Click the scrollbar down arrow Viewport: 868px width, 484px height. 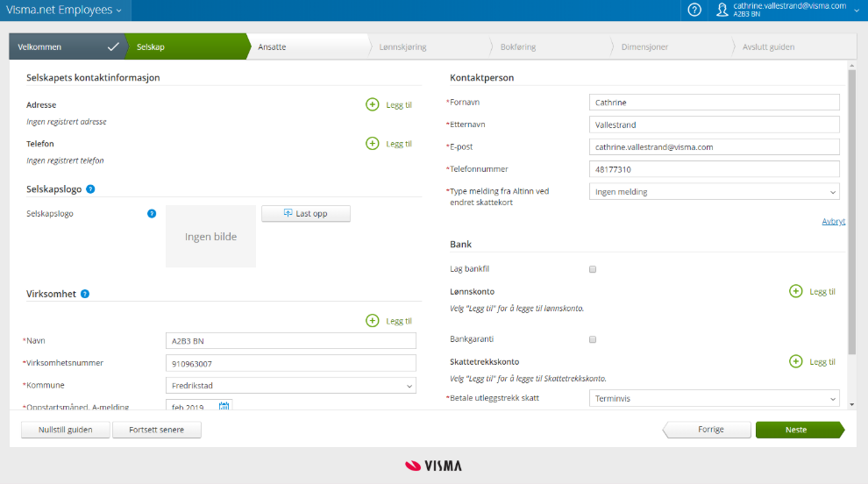tap(851, 405)
